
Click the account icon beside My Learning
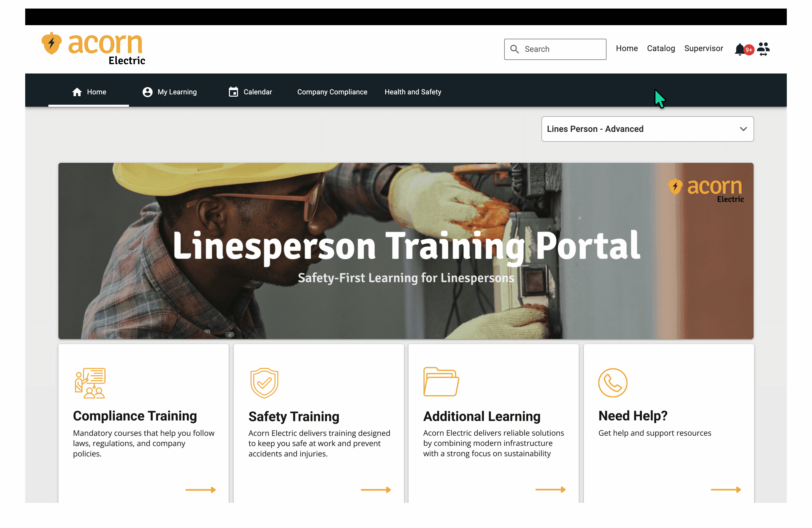147,92
